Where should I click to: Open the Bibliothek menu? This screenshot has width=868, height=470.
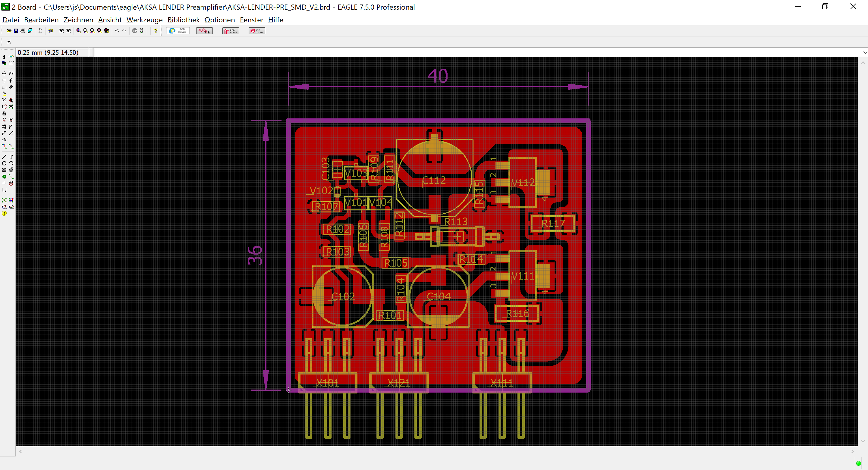pyautogui.click(x=183, y=20)
